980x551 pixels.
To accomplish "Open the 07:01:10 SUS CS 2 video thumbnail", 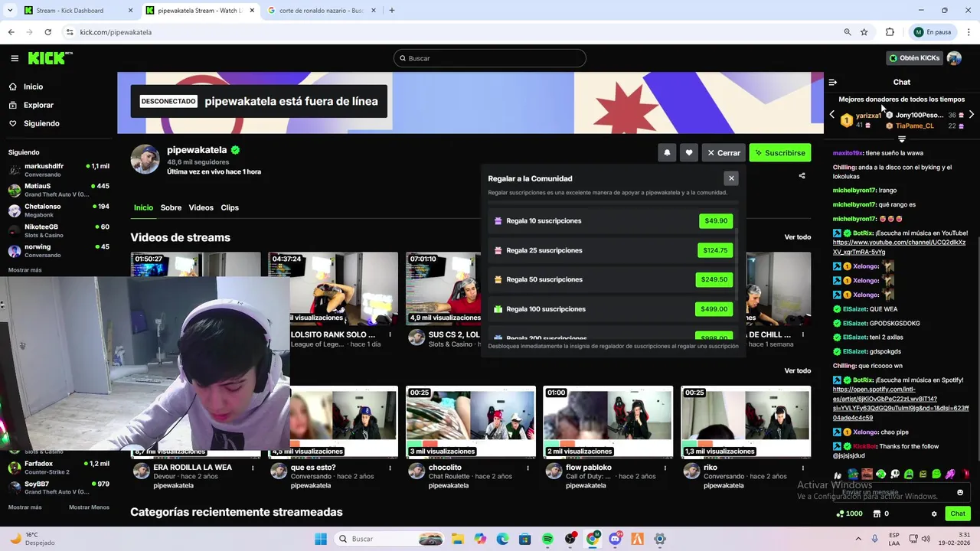I will (443, 288).
